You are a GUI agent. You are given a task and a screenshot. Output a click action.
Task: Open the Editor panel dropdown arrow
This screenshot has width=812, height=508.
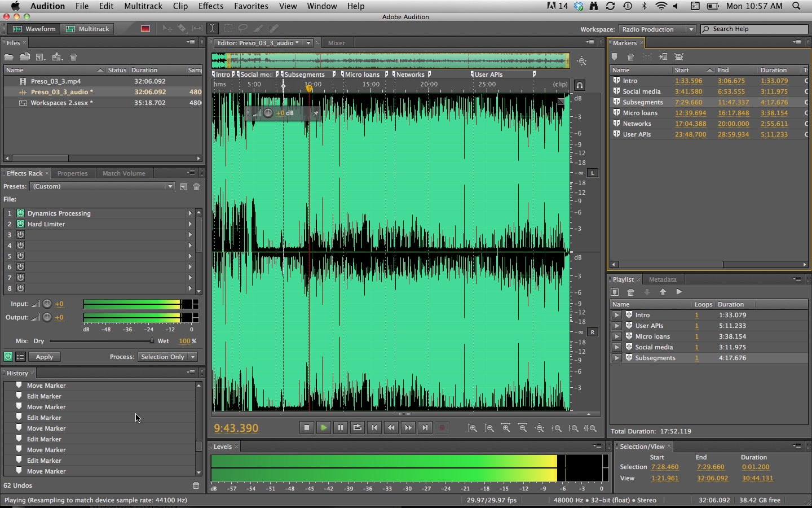[308, 42]
